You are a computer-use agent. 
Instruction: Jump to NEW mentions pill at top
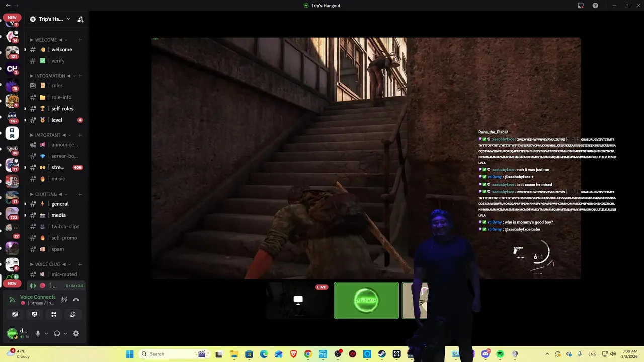(x=12, y=17)
